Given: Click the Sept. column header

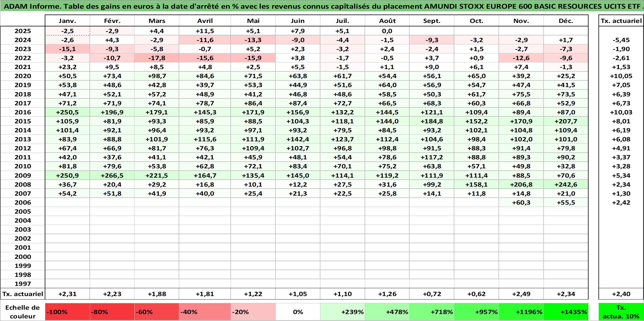Looking at the screenshot, I should (x=432, y=21).
